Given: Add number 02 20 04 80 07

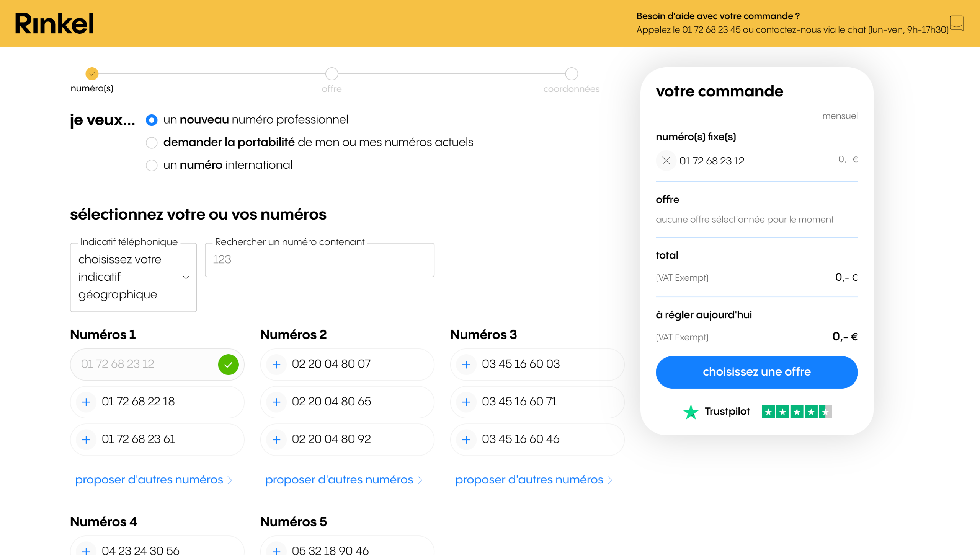Looking at the screenshot, I should click(x=276, y=365).
